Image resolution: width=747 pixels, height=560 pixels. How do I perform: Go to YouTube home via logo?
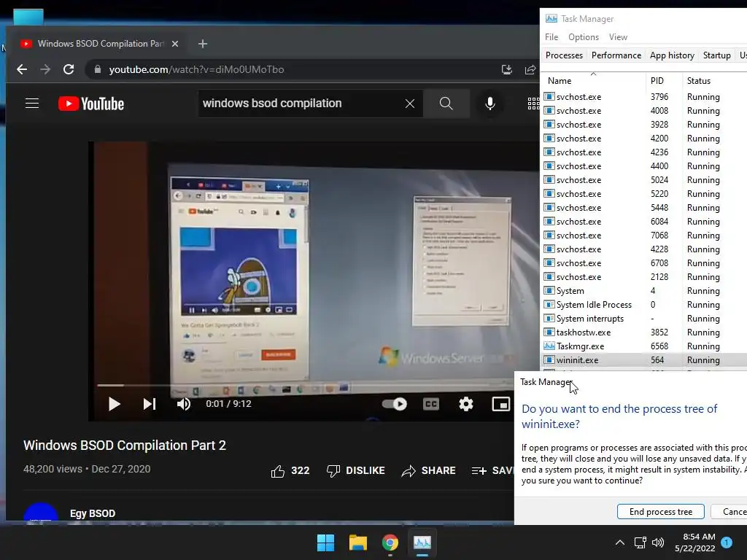91,104
